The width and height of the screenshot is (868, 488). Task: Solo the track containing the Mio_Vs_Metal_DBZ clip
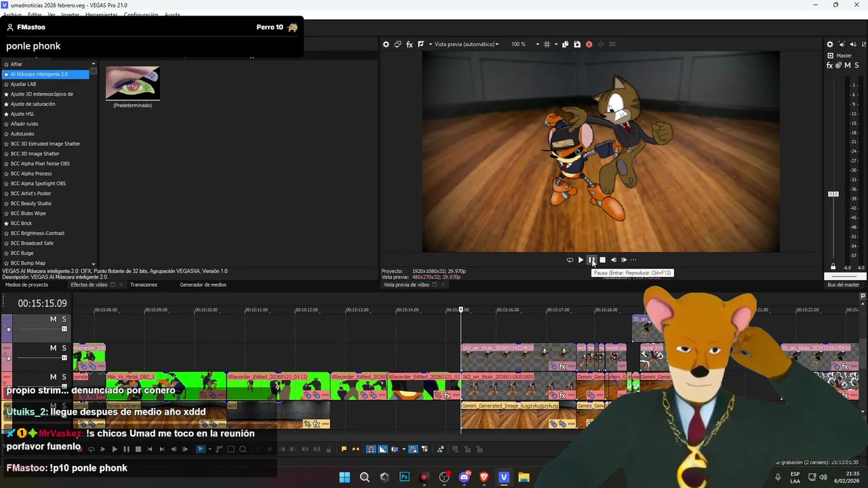coord(64,377)
